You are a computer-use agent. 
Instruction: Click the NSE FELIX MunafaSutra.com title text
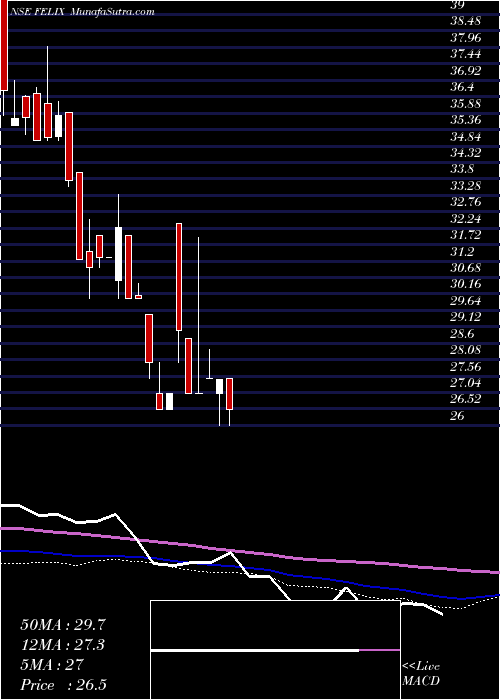click(x=85, y=12)
